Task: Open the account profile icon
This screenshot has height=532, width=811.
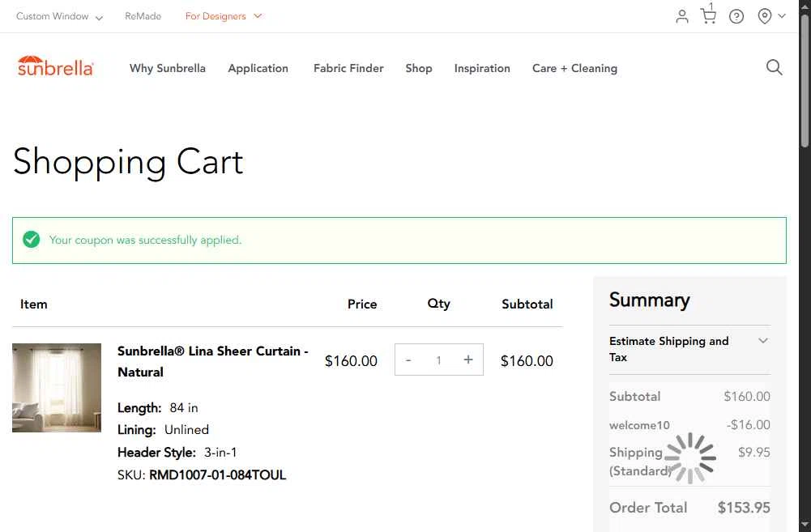Action: 681,16
